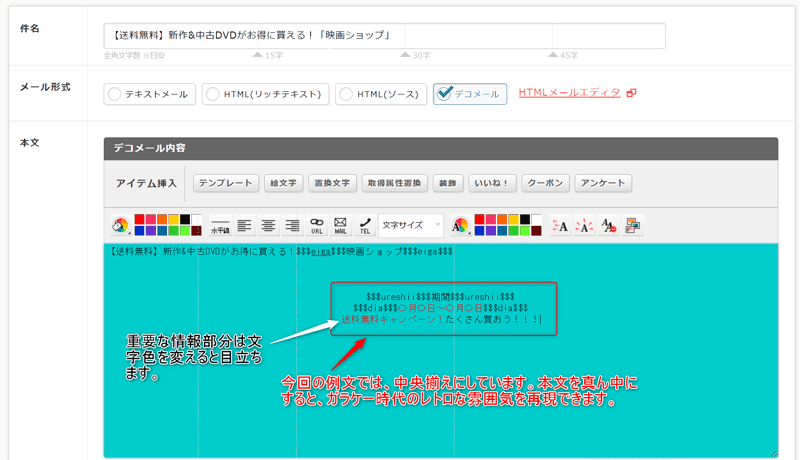
Task: Click the いいね！ button
Action: tap(492, 183)
